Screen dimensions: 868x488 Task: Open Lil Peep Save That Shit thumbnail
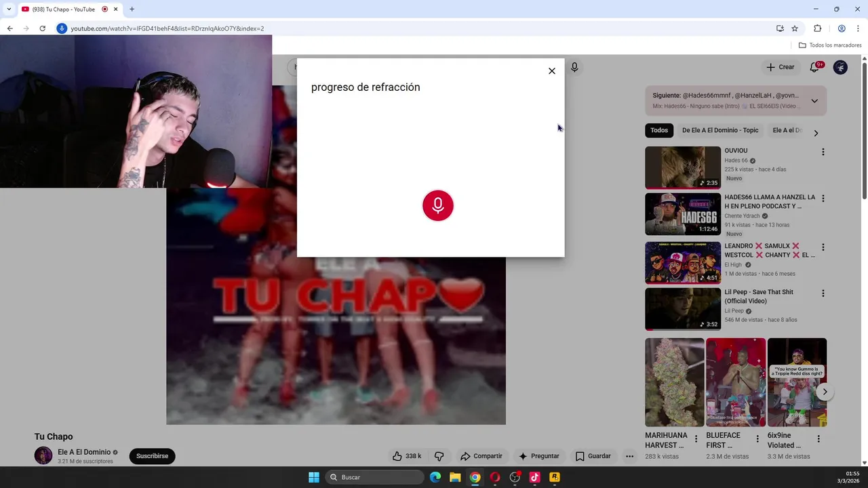[x=683, y=309]
